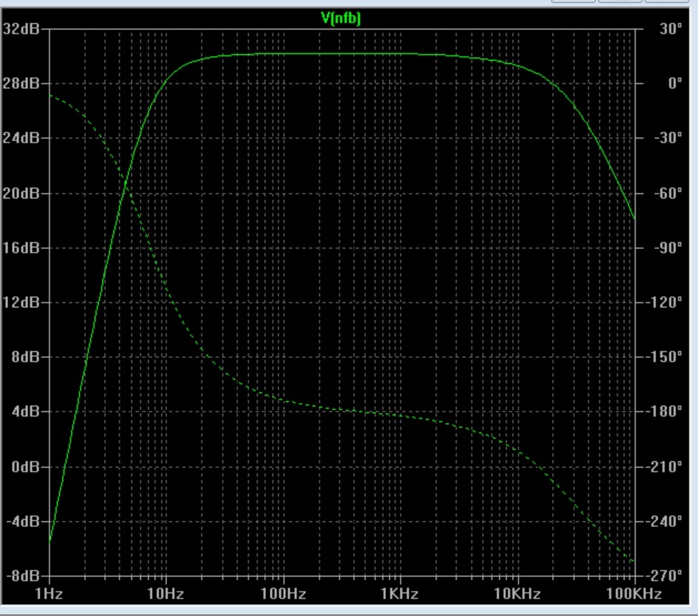Click the 0dB axis label
Image resolution: width=698 pixels, height=616 pixels.
[25, 467]
